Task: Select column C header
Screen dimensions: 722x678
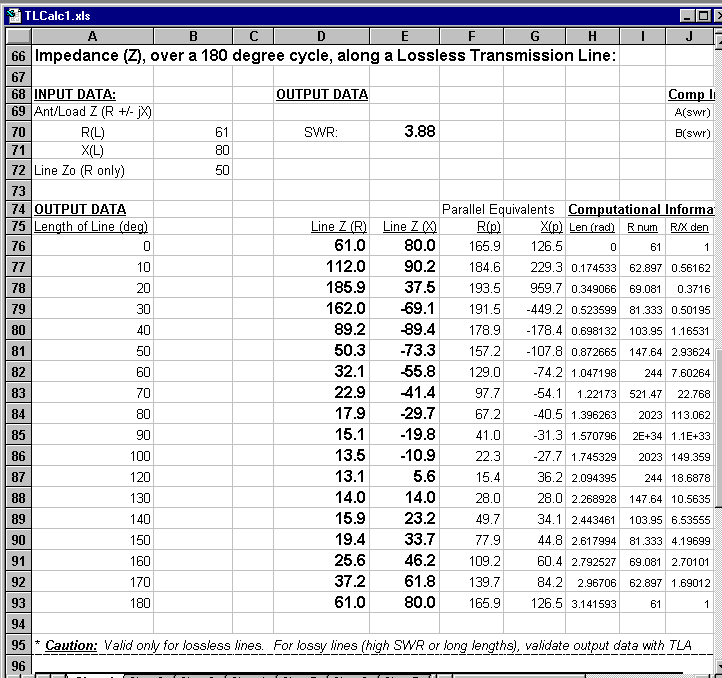Action: [253, 36]
